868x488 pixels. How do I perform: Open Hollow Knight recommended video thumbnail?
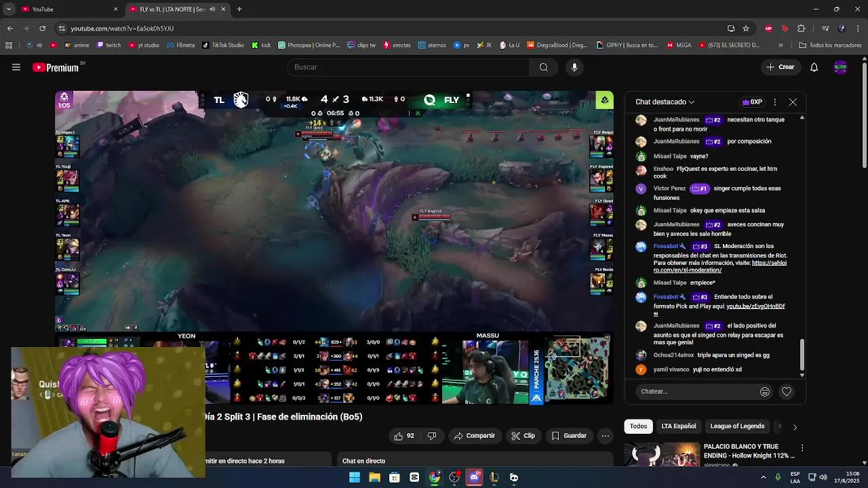click(662, 455)
